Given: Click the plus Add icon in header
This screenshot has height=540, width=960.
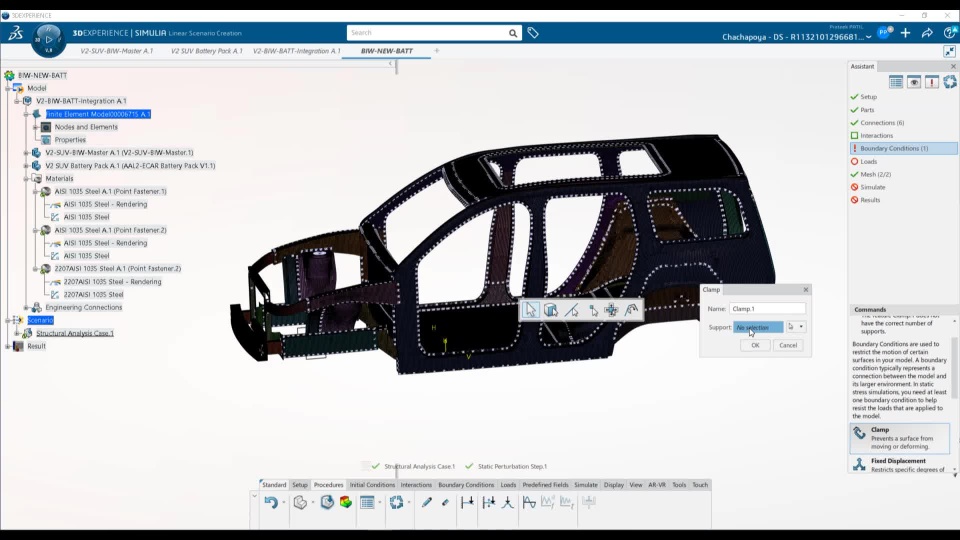Looking at the screenshot, I should click(906, 33).
